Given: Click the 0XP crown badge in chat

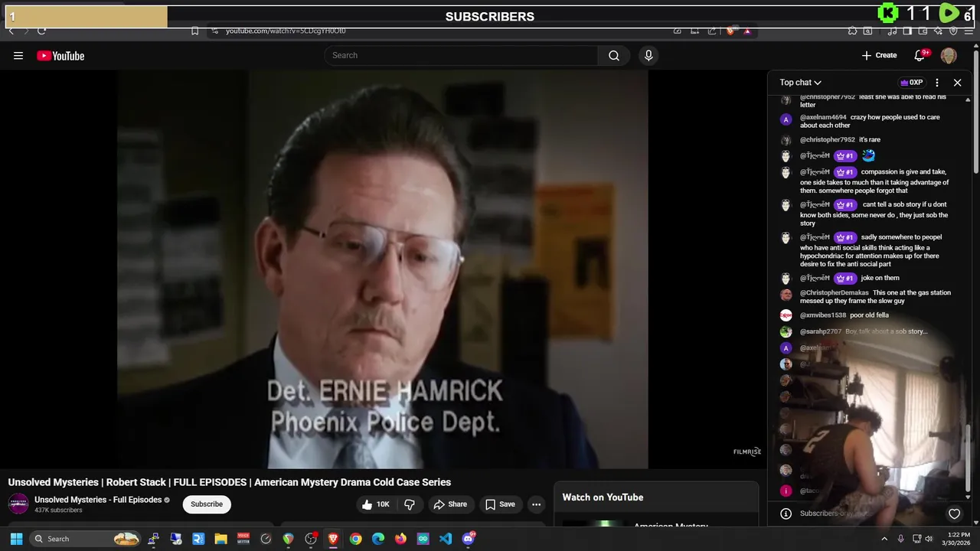Looking at the screenshot, I should pyautogui.click(x=911, y=83).
